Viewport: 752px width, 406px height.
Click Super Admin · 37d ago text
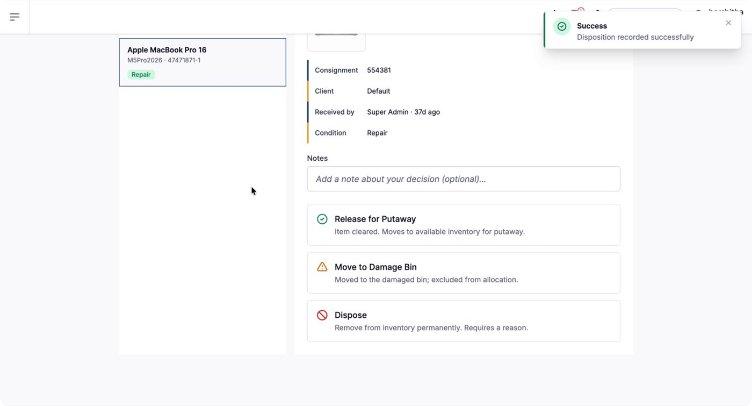tap(403, 112)
